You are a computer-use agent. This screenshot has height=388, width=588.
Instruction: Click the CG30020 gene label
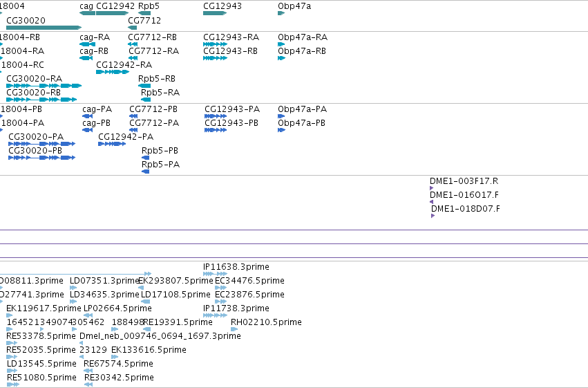point(26,20)
